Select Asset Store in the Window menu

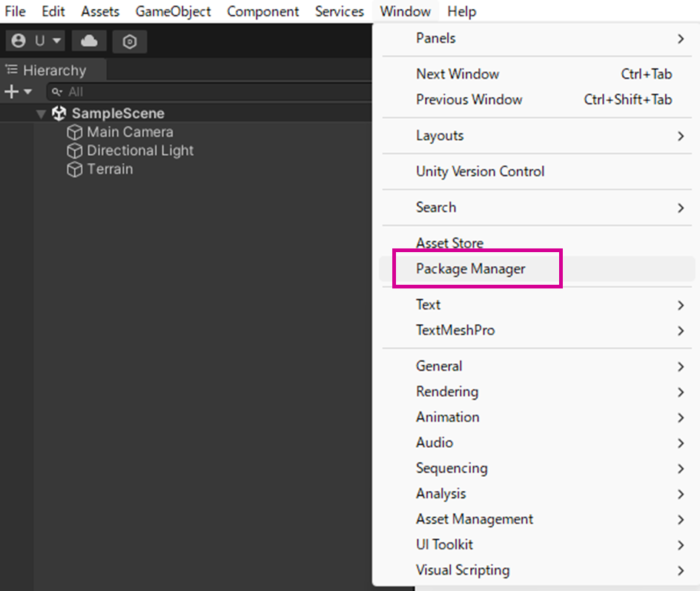pyautogui.click(x=449, y=243)
